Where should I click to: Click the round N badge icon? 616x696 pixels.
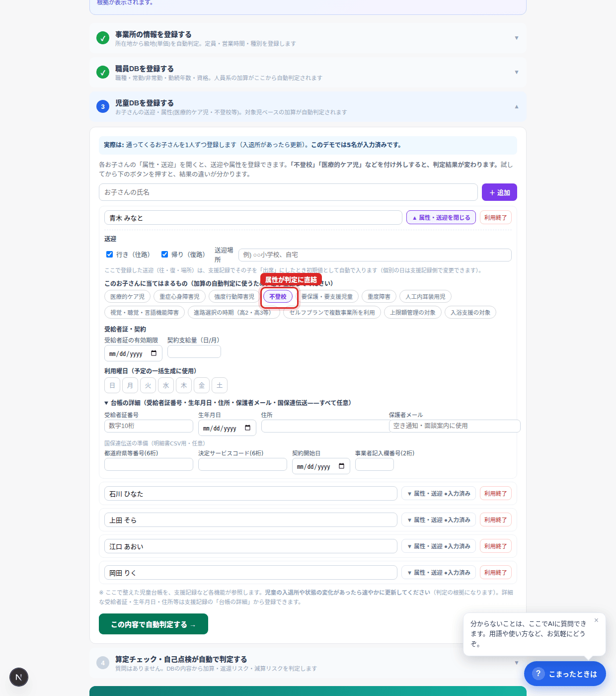pos(19,677)
